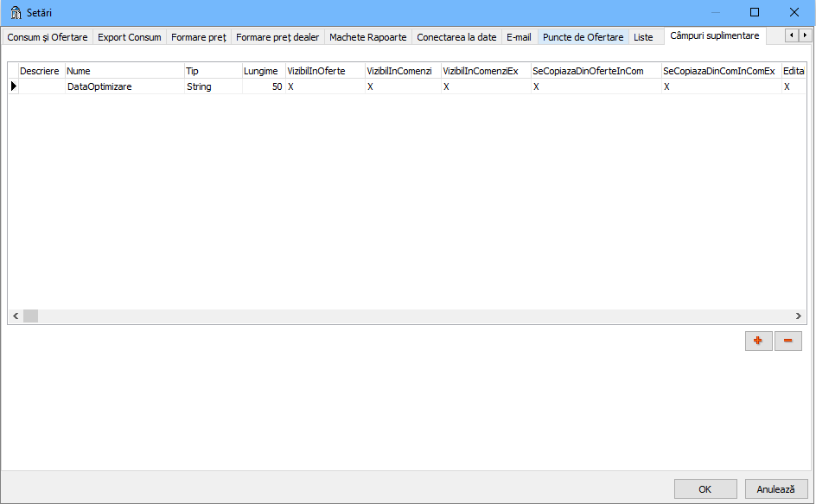Click the Setări window title icon
The width and height of the screenshot is (816, 504).
pos(15,12)
